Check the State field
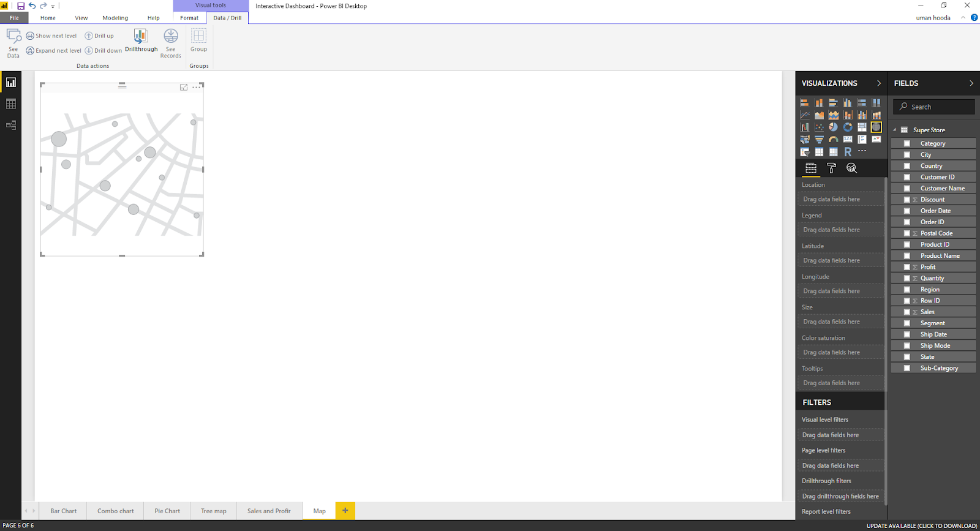 907,357
